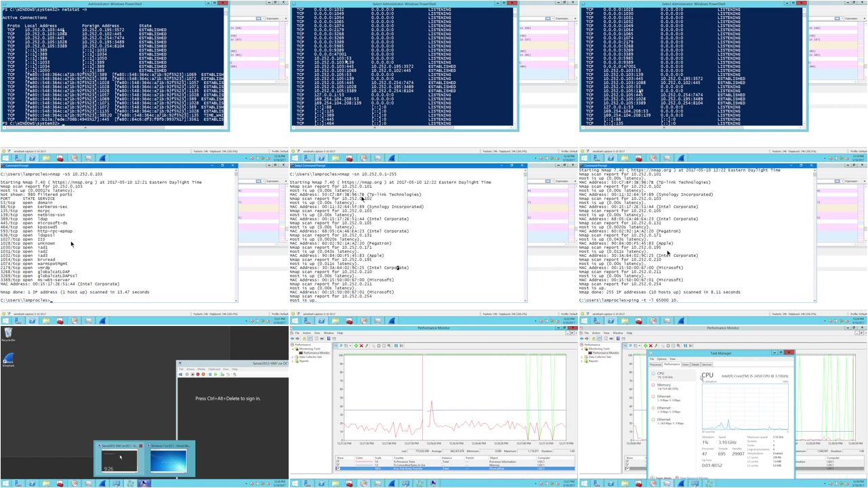Screen dimensions: 868x488
Task: Click the '0:01:40:52' up time value in Task Manager
Action: pos(711,466)
